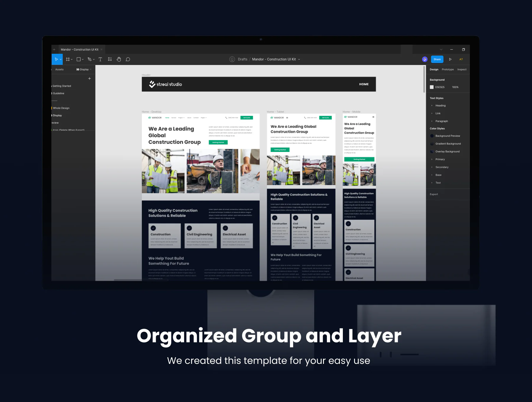This screenshot has height=402, width=532.
Task: Click HOME in the streal studio header
Action: (x=364, y=84)
